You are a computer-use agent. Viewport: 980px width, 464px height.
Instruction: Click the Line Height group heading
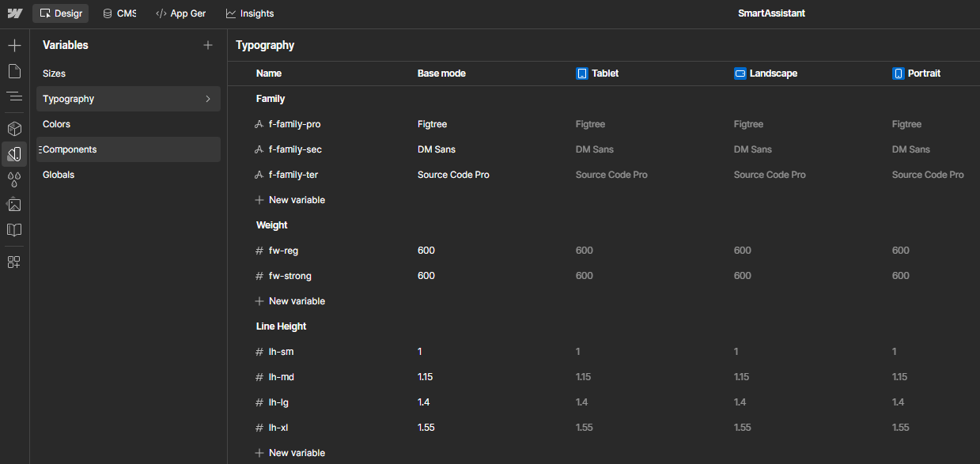coord(282,326)
